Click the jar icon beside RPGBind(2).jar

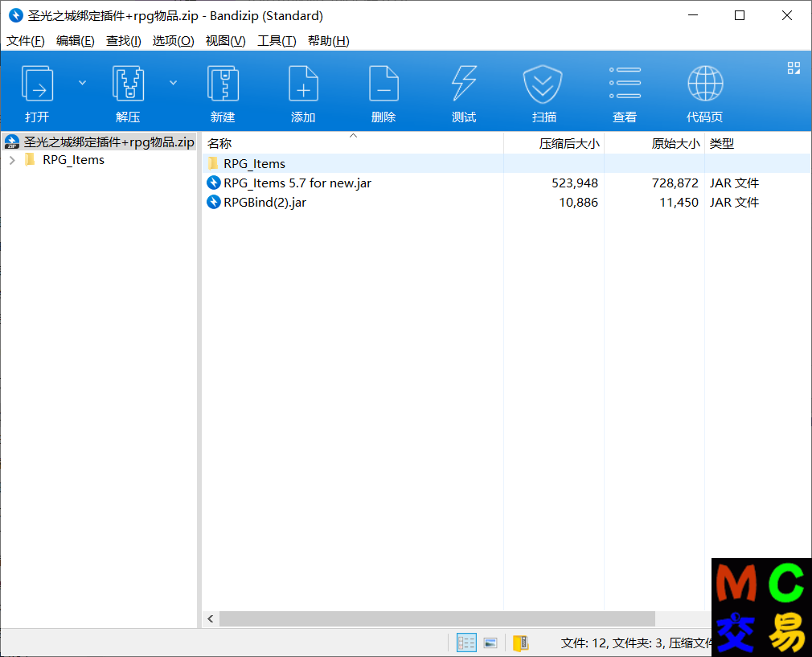214,202
